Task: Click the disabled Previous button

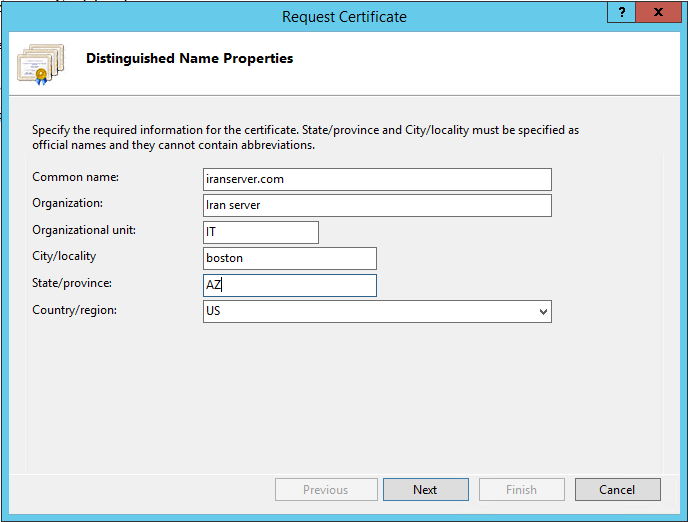Action: click(x=326, y=490)
